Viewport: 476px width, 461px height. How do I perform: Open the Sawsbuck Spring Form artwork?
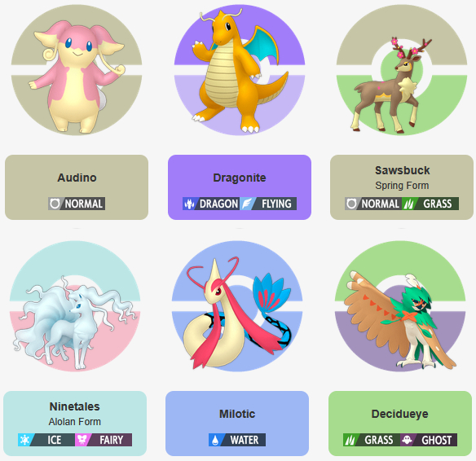(402, 70)
